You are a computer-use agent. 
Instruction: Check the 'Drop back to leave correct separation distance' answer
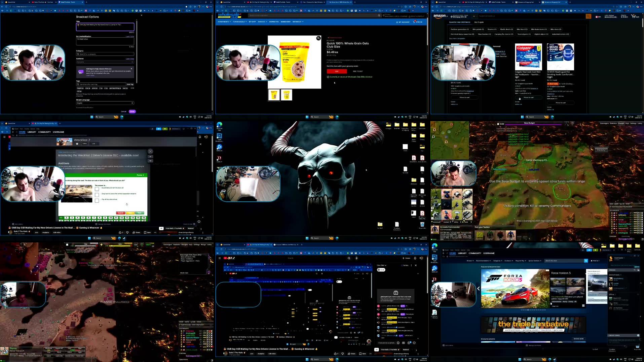[97, 195]
